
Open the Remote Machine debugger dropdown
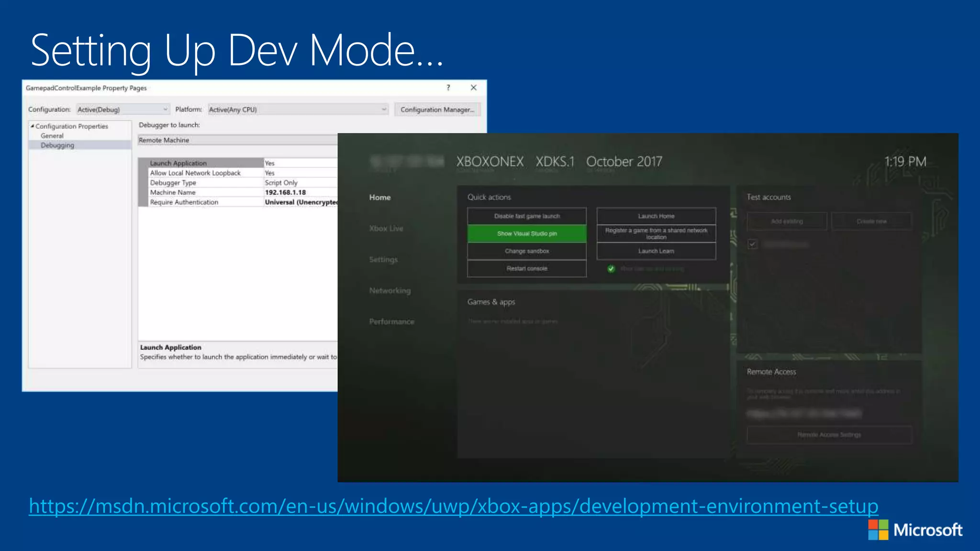coord(237,140)
